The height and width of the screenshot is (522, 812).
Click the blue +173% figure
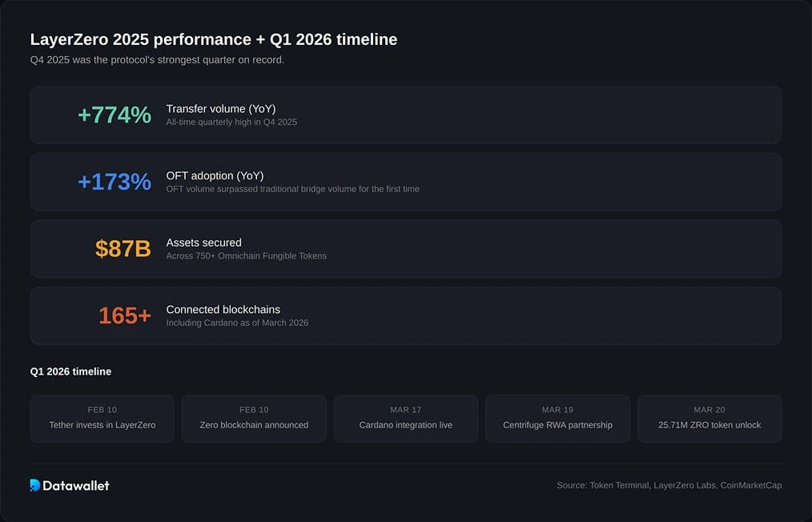pos(115,182)
